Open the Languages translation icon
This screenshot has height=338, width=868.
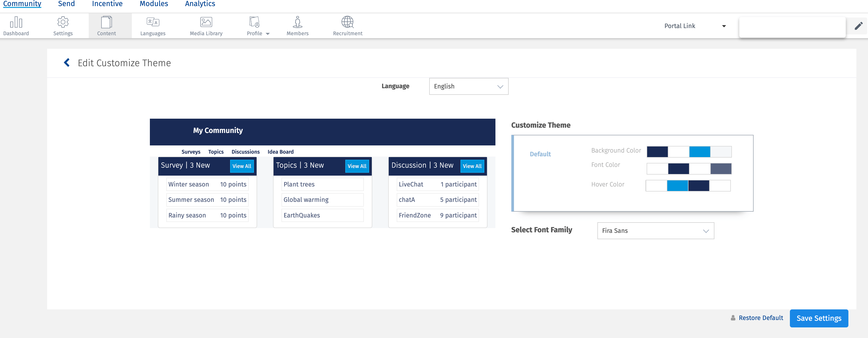click(x=153, y=22)
